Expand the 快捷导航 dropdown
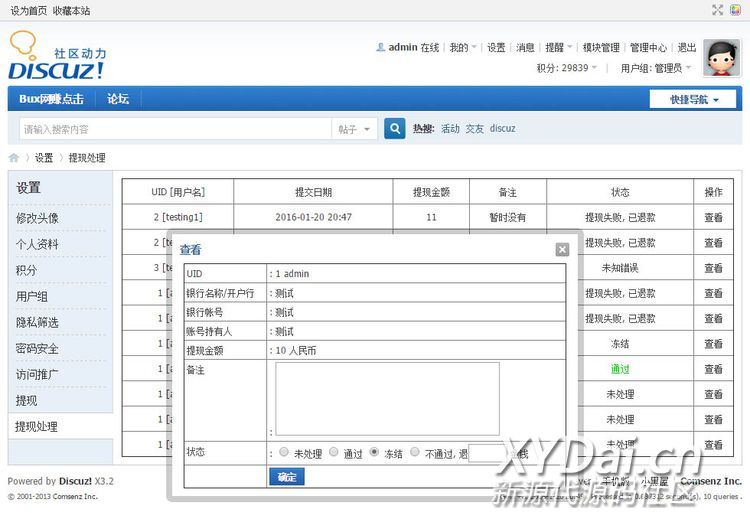The width and height of the screenshot is (750, 513). (x=693, y=99)
